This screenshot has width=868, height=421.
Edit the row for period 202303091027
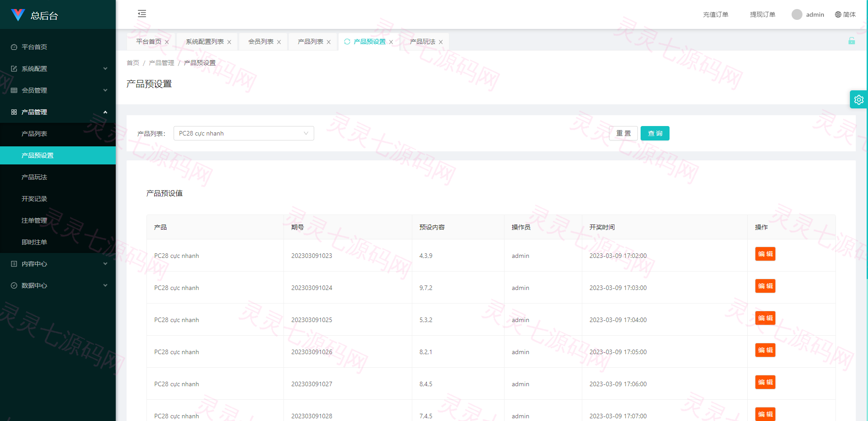(x=765, y=382)
